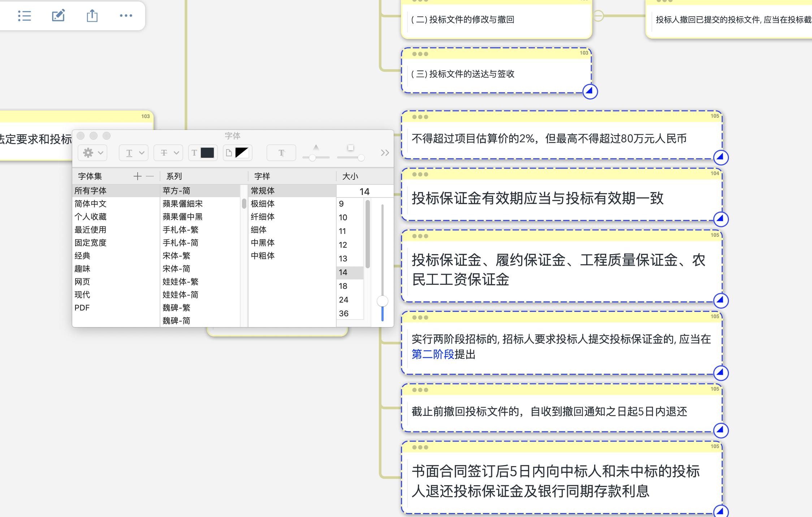
Task: Remove font collection with minus button
Action: (150, 176)
